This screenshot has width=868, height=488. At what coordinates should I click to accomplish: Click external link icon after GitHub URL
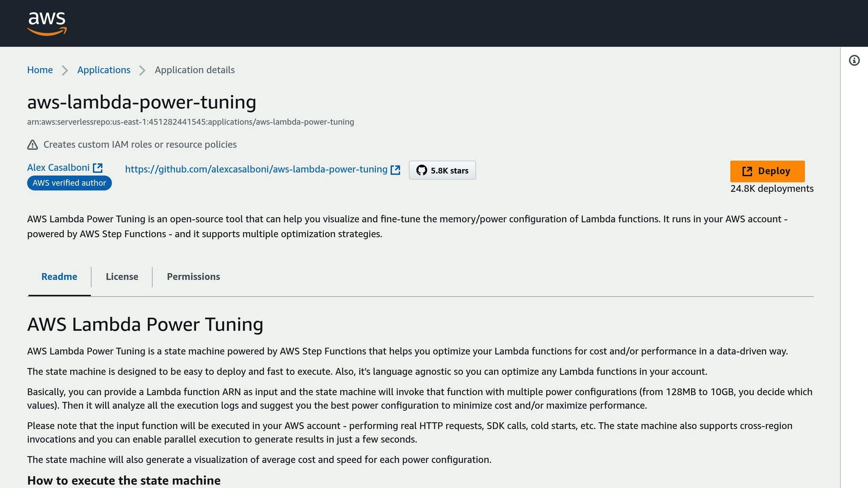pos(395,170)
